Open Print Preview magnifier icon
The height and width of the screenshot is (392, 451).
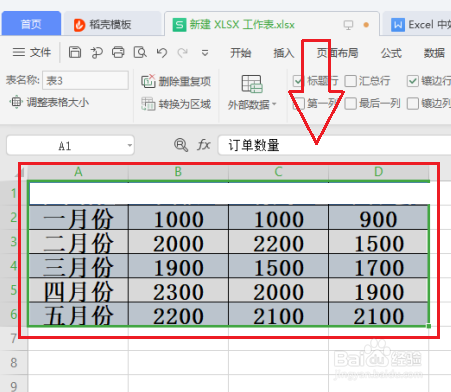tap(140, 52)
